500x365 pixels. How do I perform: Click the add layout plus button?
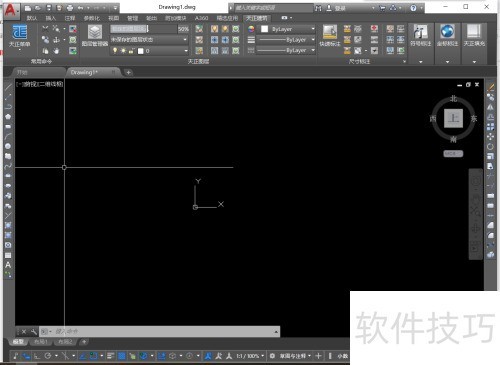[84, 342]
